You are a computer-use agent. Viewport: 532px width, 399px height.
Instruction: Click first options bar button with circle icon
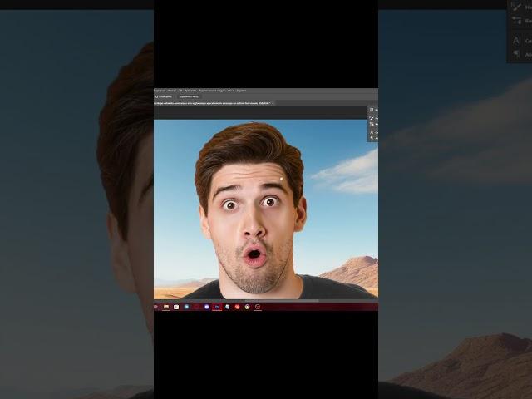coord(165,96)
